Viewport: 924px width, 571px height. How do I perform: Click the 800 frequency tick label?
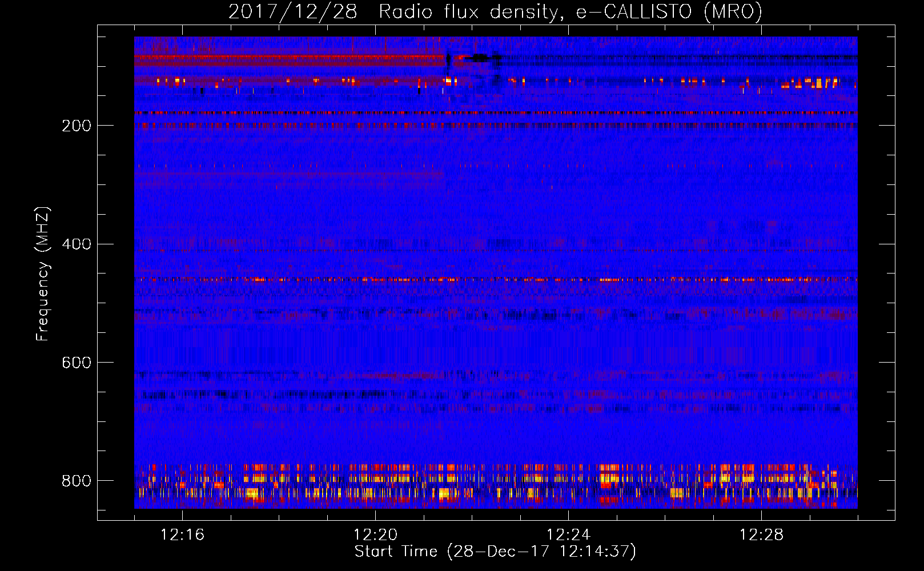[77, 481]
